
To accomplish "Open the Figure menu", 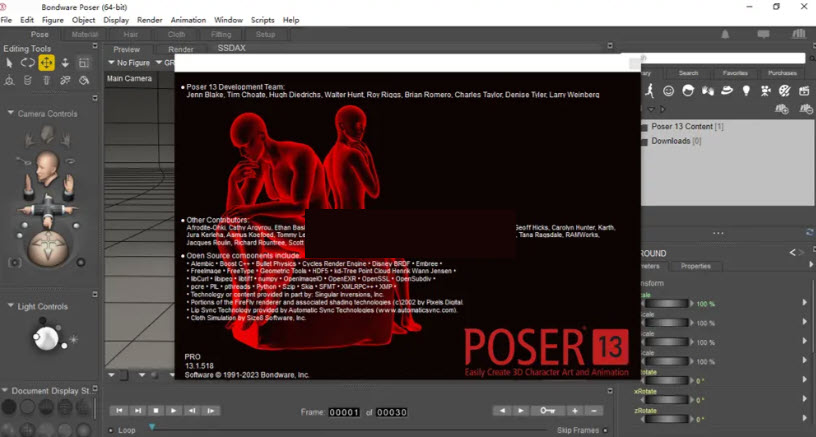I will click(x=53, y=20).
